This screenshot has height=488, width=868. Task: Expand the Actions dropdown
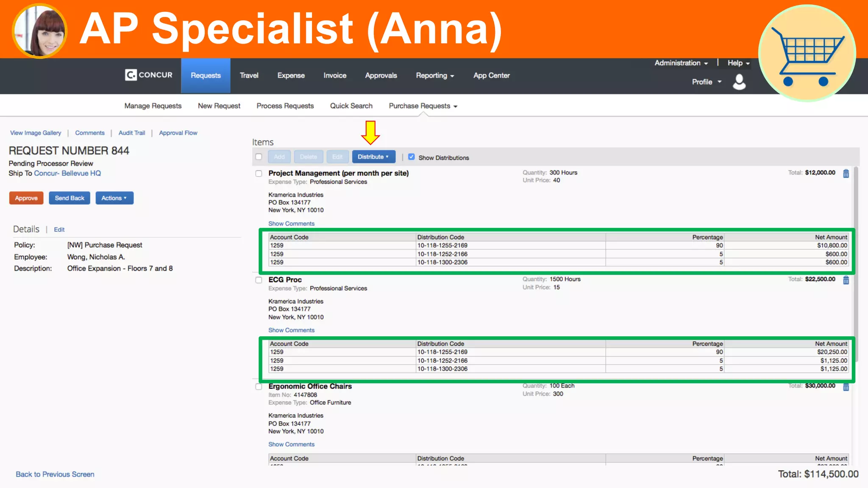pos(114,198)
